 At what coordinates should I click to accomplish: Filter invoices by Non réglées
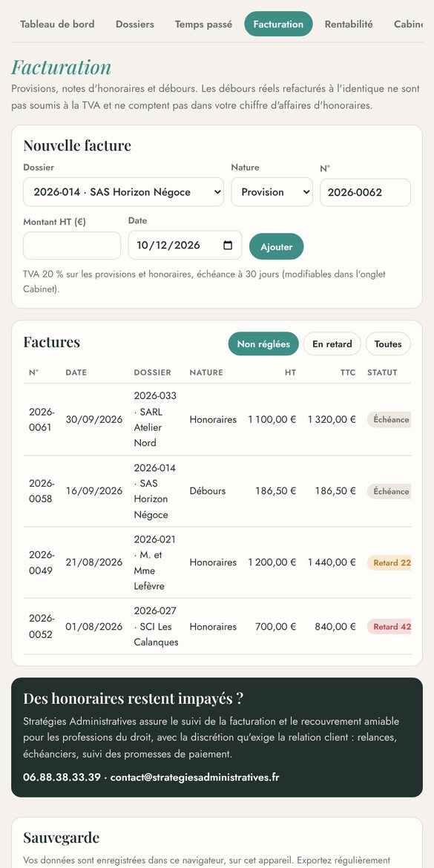(263, 343)
